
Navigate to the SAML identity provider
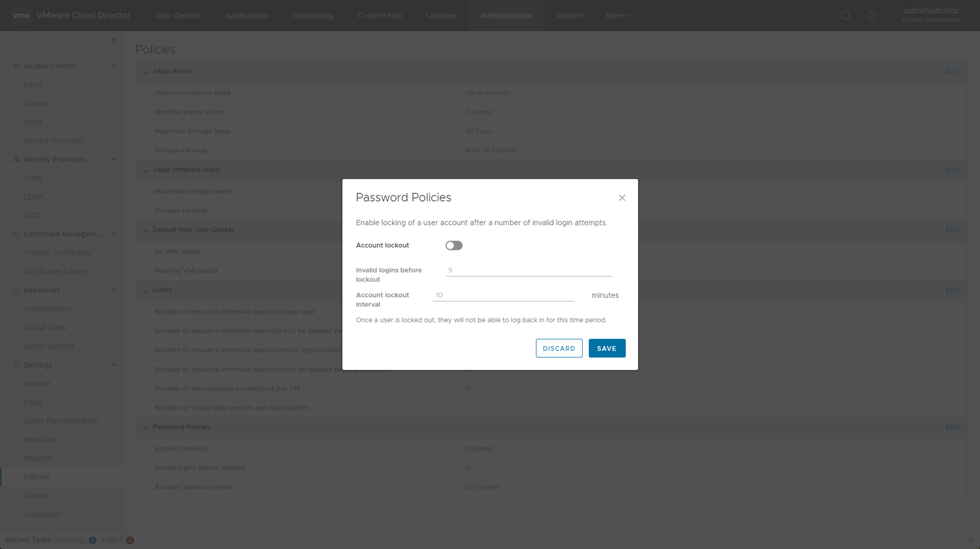33,178
